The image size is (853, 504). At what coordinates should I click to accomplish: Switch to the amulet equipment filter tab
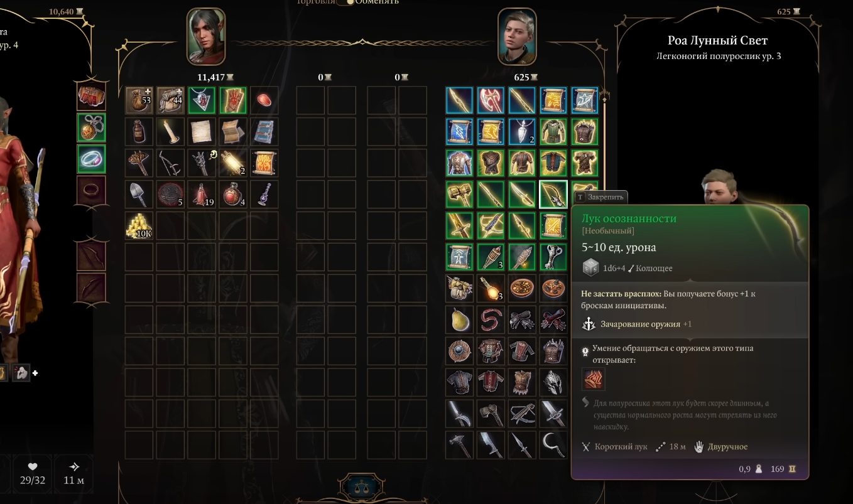click(91, 127)
